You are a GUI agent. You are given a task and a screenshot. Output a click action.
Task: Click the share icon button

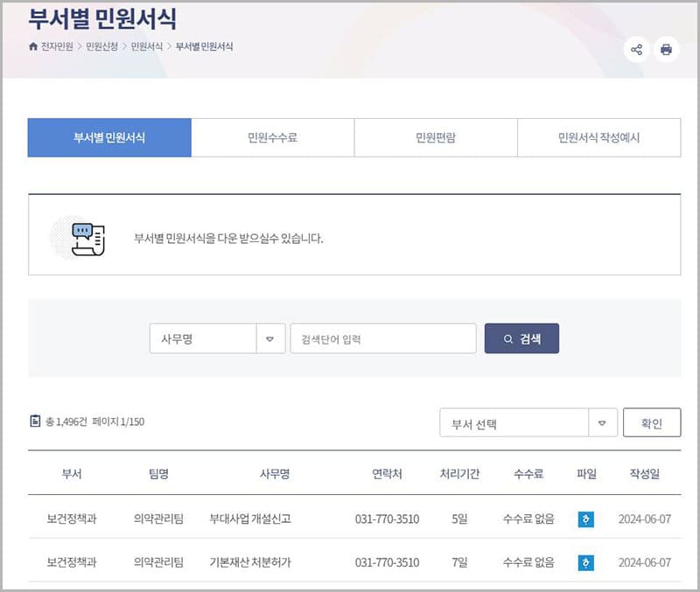point(636,50)
